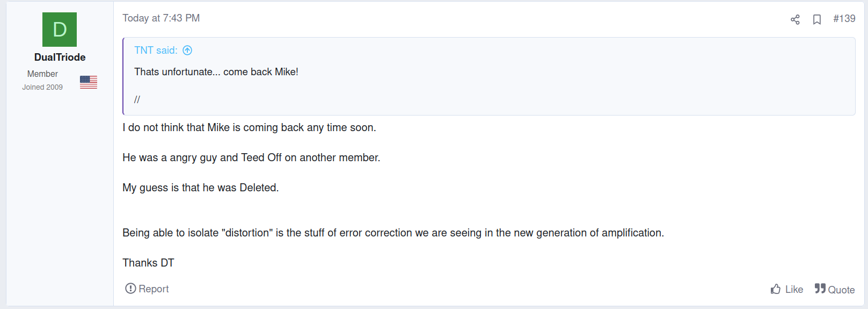This screenshot has height=309, width=868.
Task: Open the post number #139 permalink
Action: (844, 18)
